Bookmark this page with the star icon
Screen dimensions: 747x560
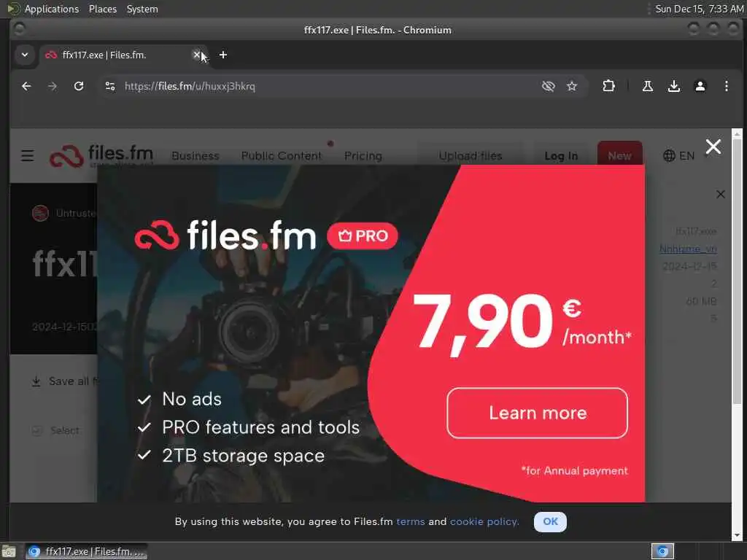click(x=572, y=86)
